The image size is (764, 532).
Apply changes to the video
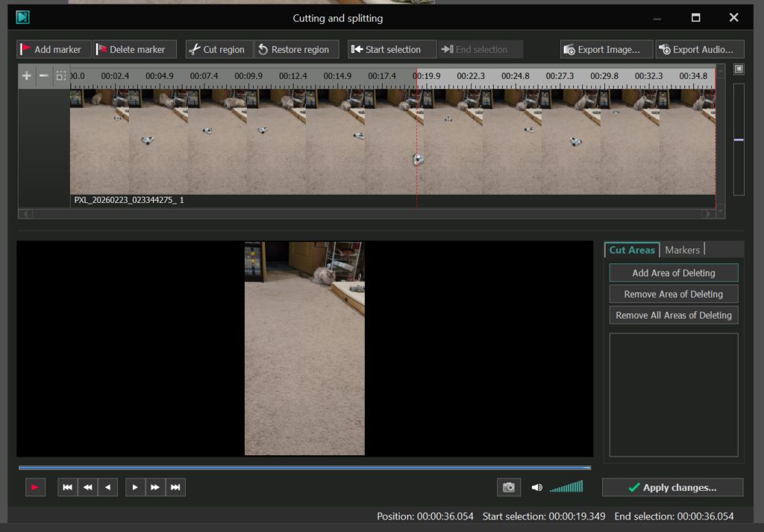(x=672, y=487)
